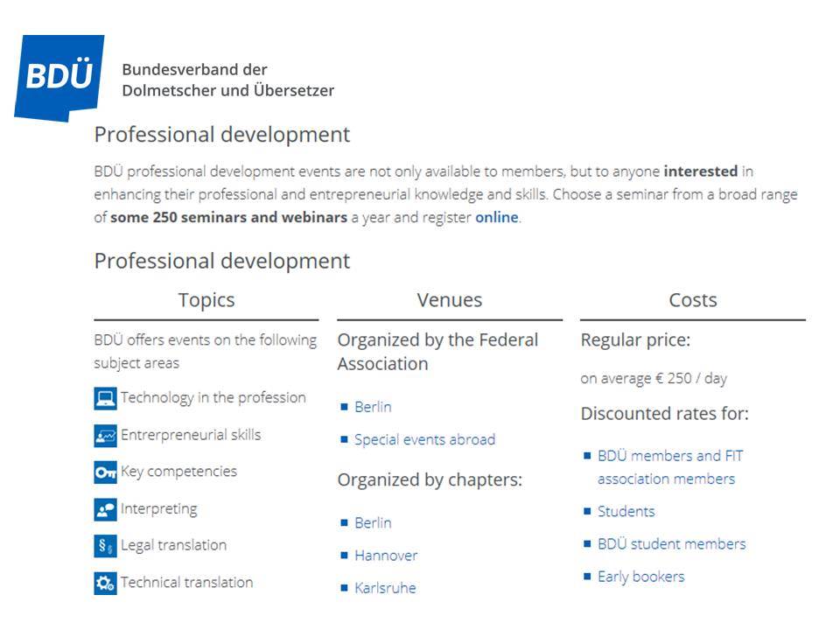Click the Technology in the profession laptop icon
Viewport: 840px width, 630px height.
pos(105,399)
